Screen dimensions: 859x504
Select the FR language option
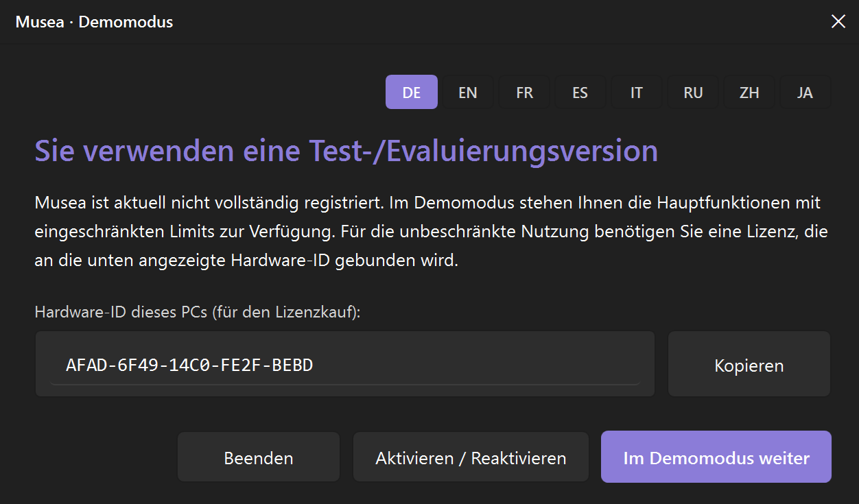click(x=524, y=92)
